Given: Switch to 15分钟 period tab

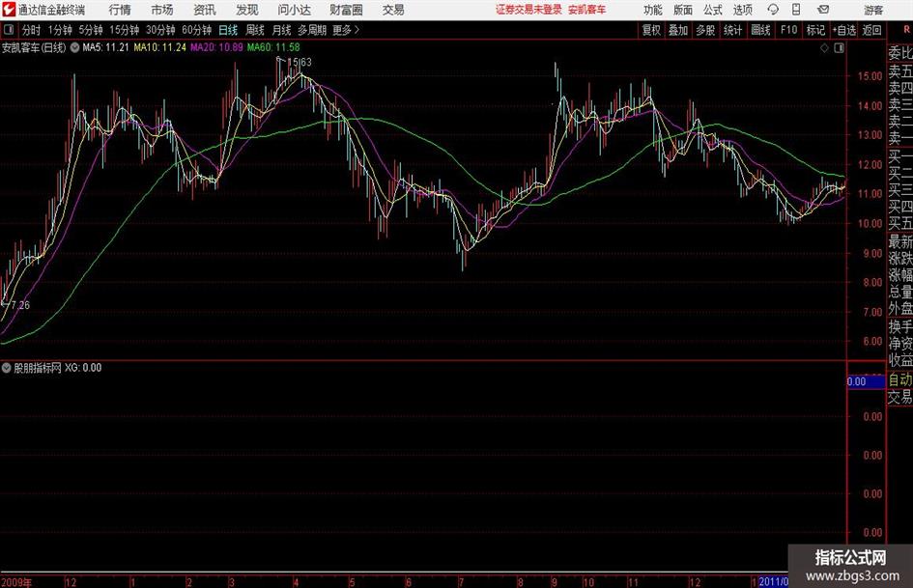Looking at the screenshot, I should point(124,30).
